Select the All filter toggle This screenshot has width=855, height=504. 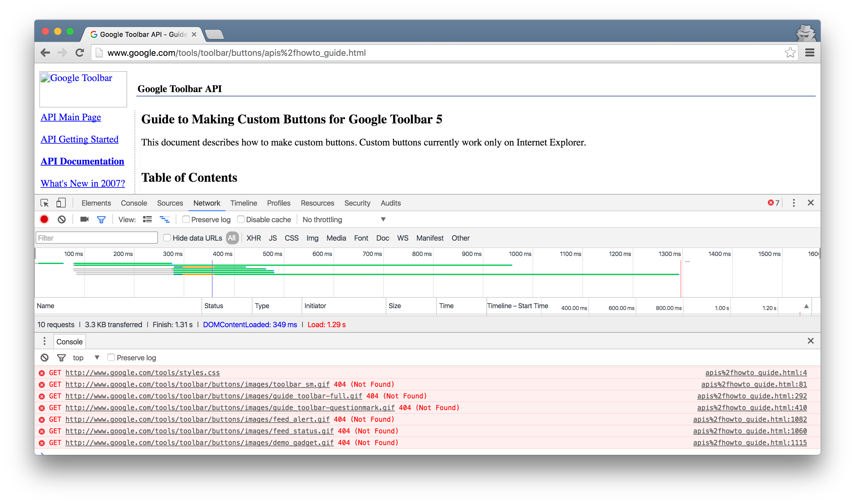point(232,238)
